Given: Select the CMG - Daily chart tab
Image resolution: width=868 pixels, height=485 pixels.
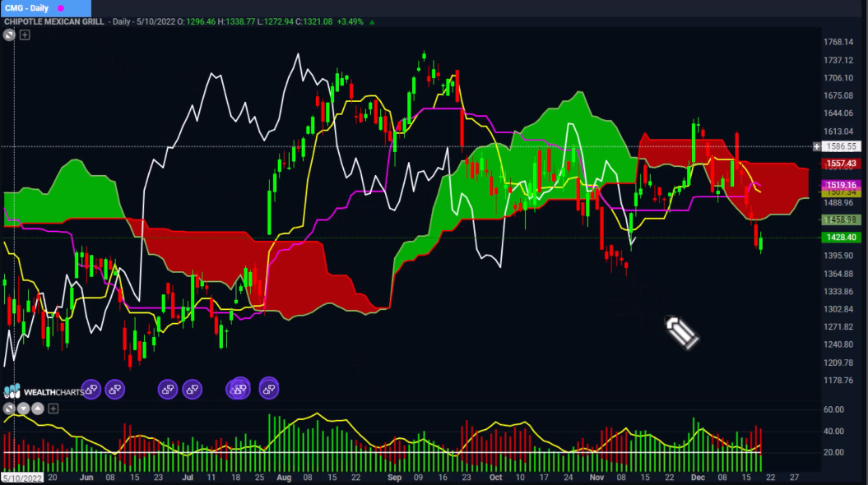Looking at the screenshot, I should click(45, 7).
